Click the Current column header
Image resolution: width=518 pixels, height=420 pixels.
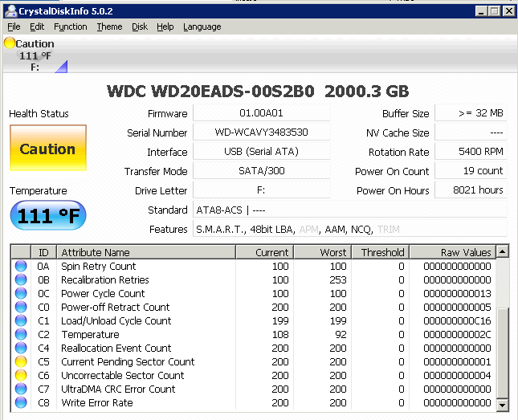click(264, 252)
